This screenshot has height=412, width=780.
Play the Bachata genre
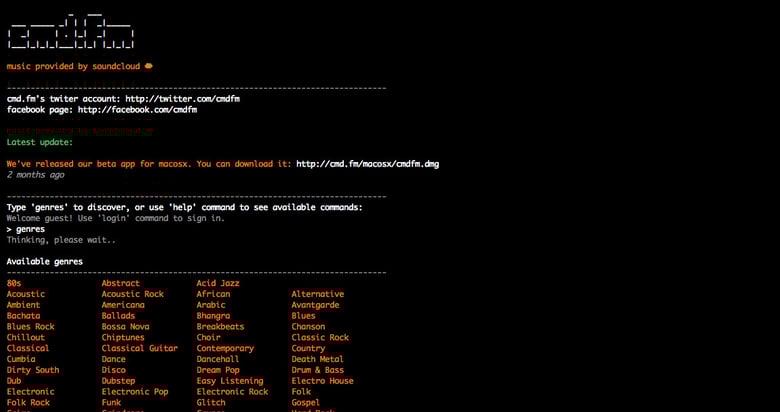pyautogui.click(x=23, y=316)
